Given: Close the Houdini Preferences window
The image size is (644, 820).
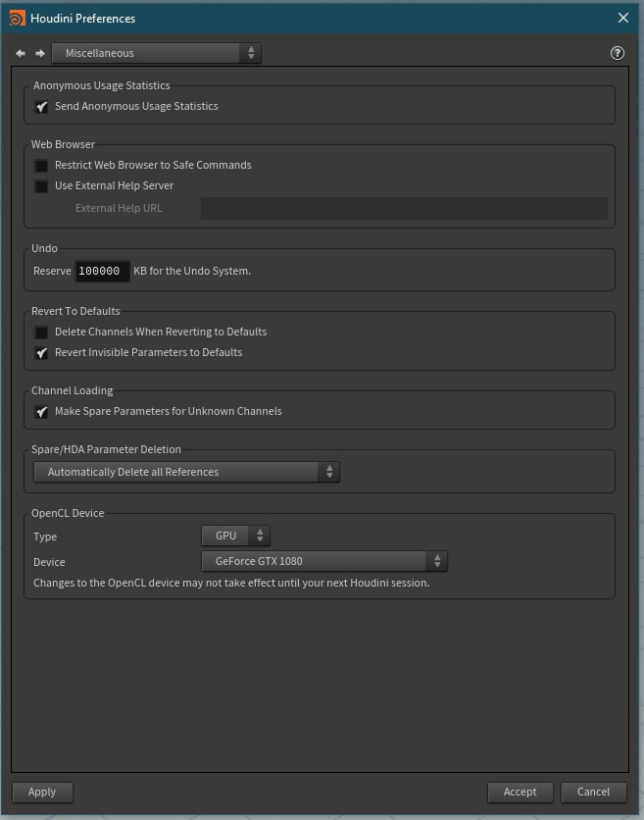Looking at the screenshot, I should point(623,18).
